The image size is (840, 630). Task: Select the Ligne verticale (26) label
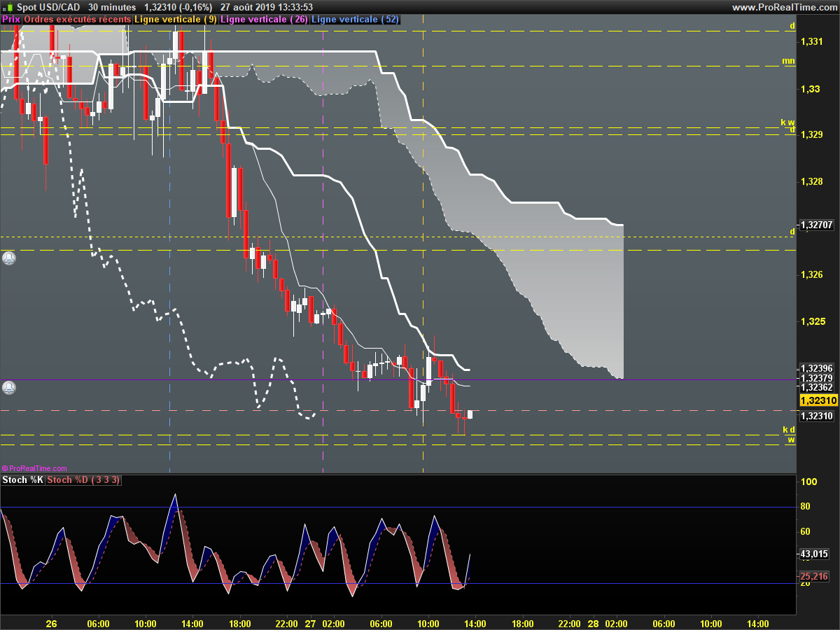click(263, 20)
